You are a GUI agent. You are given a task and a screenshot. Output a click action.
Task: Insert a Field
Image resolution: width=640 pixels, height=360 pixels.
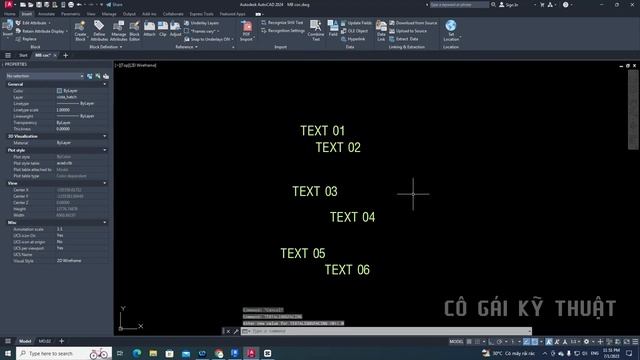click(x=333, y=29)
